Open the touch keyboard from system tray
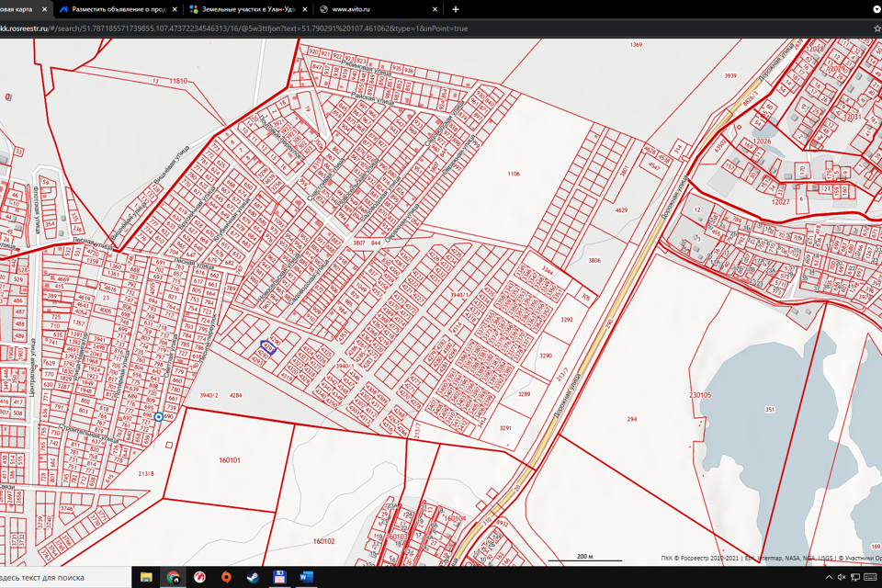 (x=870, y=578)
